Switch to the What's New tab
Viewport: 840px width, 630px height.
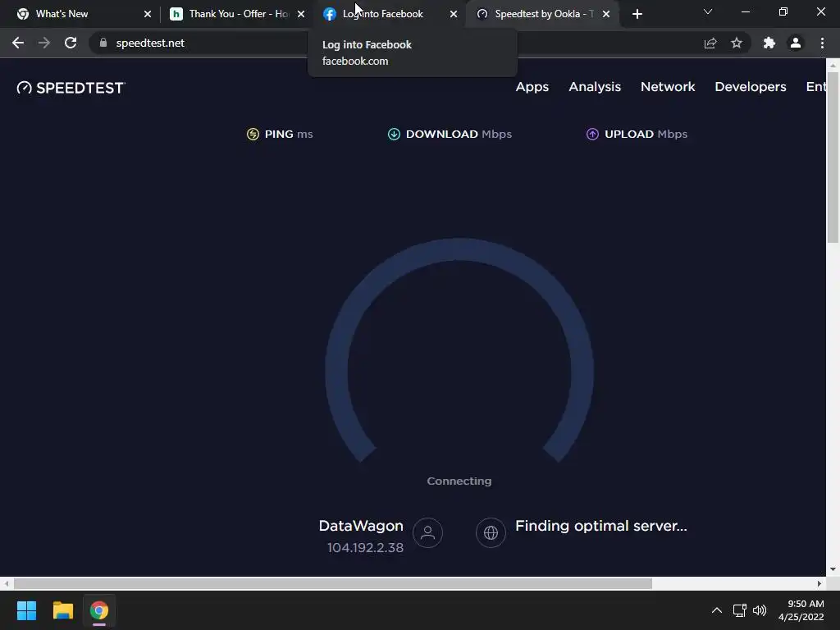tap(80, 14)
